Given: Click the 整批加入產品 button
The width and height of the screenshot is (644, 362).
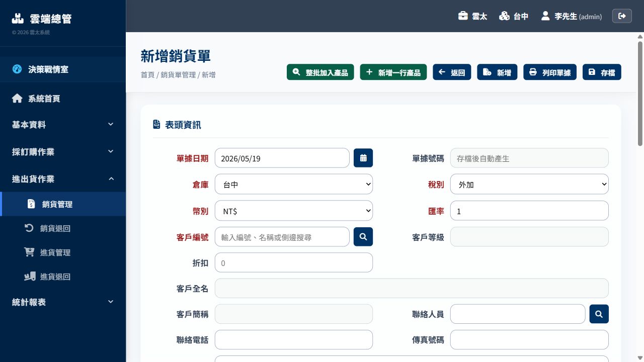Looking at the screenshot, I should [x=320, y=72].
